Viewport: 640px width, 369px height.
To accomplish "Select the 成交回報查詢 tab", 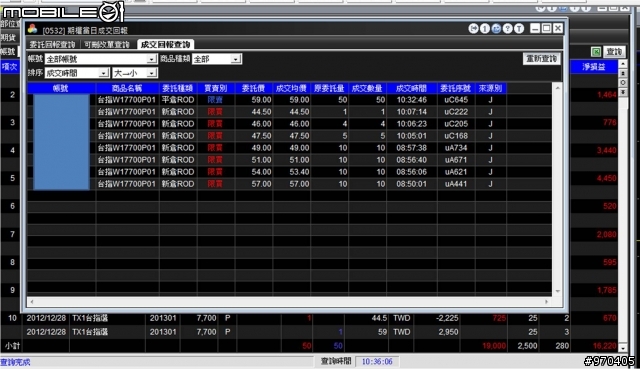I will point(165,44).
